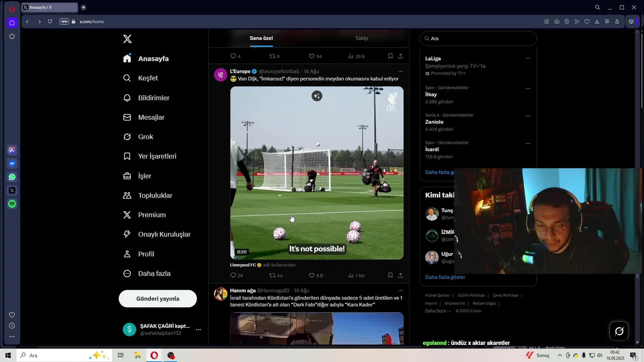
Task: Click the X logo in the sidebar
Action: tap(128, 39)
